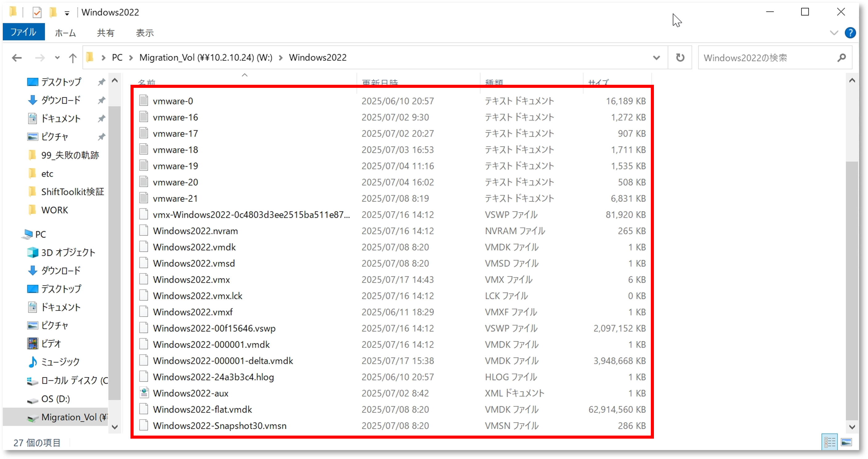Switch to large icons view layout
Image resolution: width=868 pixels, height=459 pixels.
click(846, 442)
